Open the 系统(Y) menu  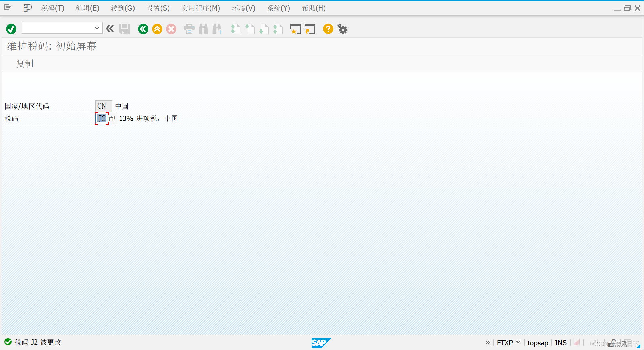click(x=278, y=8)
